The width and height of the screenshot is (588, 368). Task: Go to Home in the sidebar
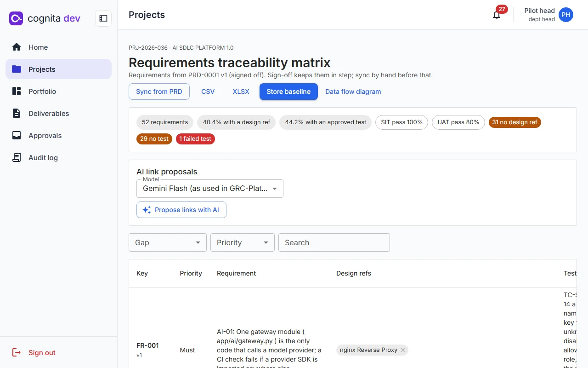[59, 47]
